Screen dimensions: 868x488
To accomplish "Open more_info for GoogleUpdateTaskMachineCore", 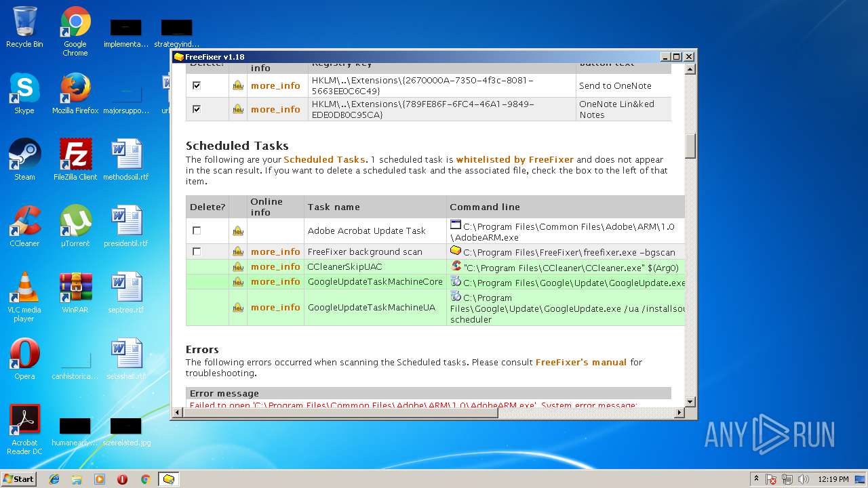I will [x=275, y=281].
